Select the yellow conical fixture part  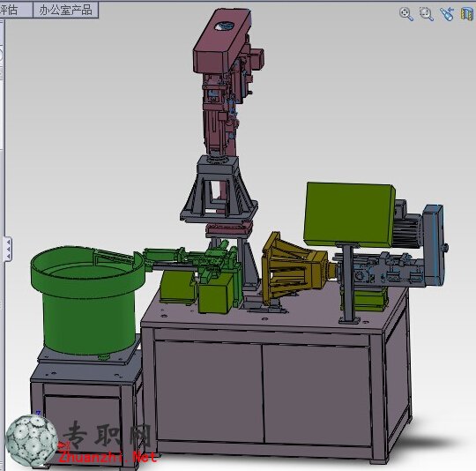coord(293,269)
